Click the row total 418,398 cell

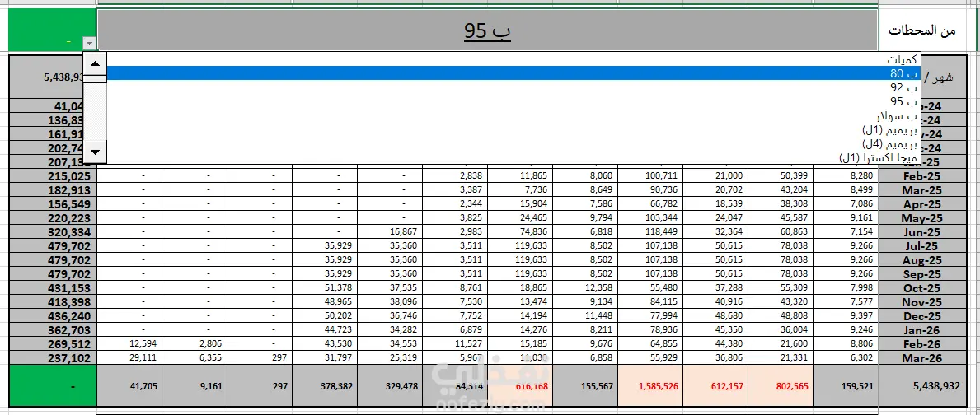tap(53, 303)
